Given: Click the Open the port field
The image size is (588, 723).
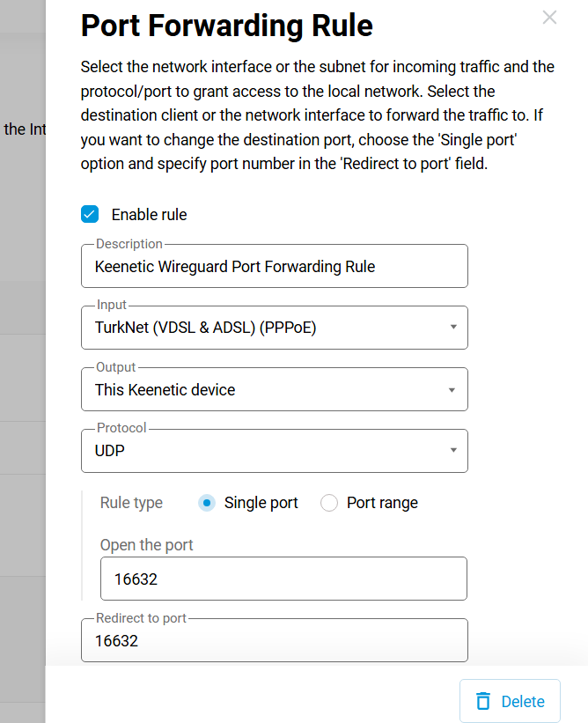Looking at the screenshot, I should point(283,579).
